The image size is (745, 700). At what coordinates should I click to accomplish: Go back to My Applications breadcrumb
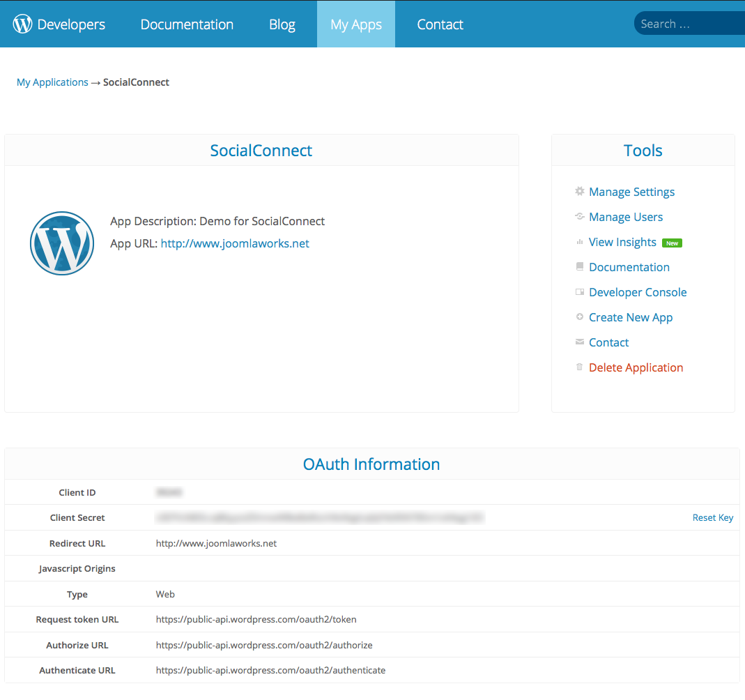point(52,82)
